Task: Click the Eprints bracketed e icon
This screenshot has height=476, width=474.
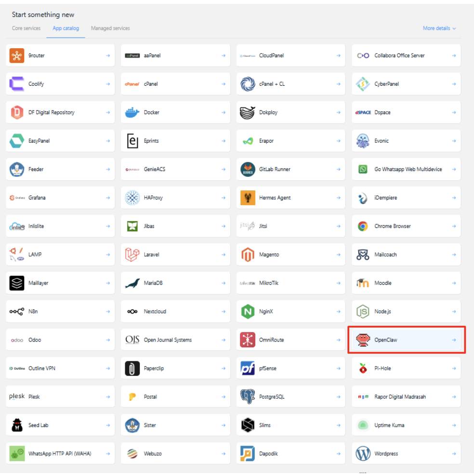Action: tap(132, 141)
